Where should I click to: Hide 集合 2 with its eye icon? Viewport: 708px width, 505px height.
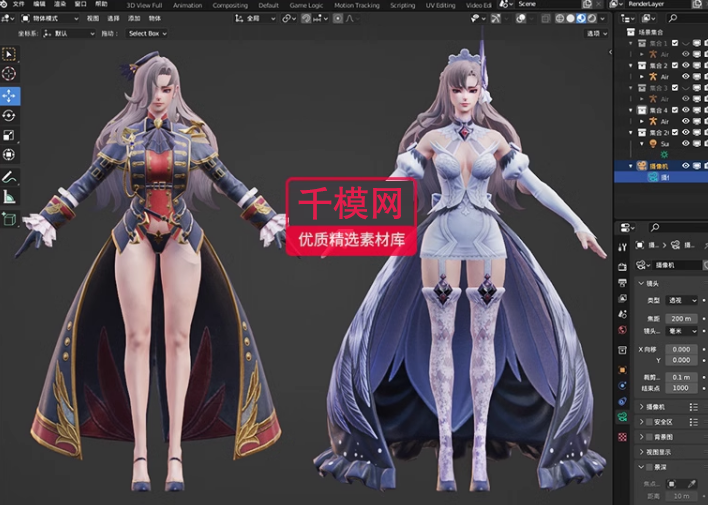click(x=686, y=65)
